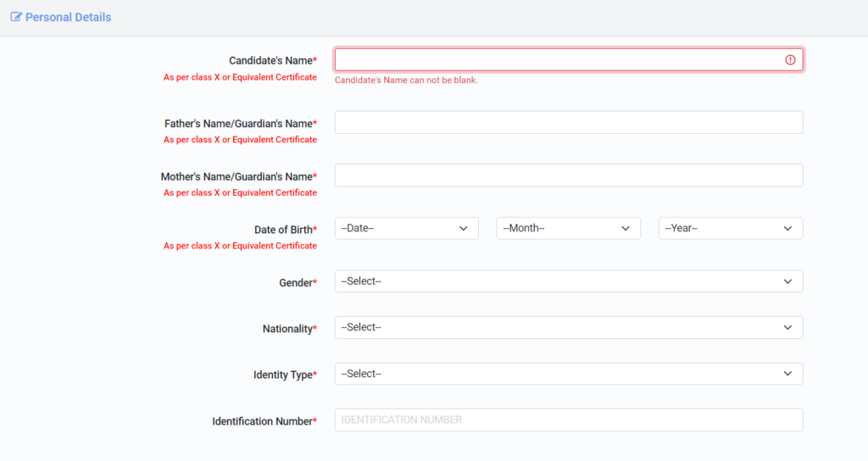Click the Mother's Name/Guardian's Name input box
The image size is (868, 461).
click(x=568, y=175)
